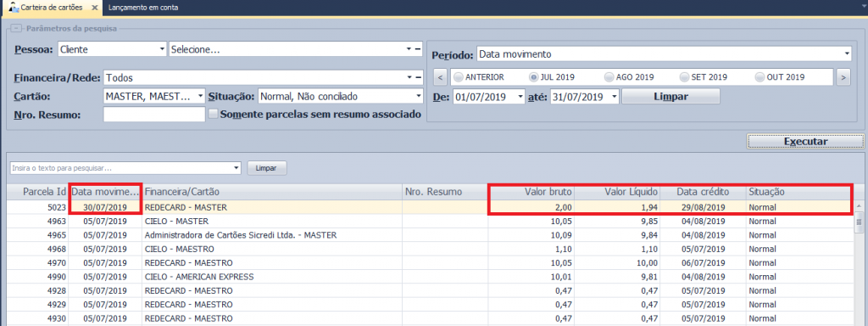Click the Executar button
The height and width of the screenshot is (326, 868).
(805, 142)
